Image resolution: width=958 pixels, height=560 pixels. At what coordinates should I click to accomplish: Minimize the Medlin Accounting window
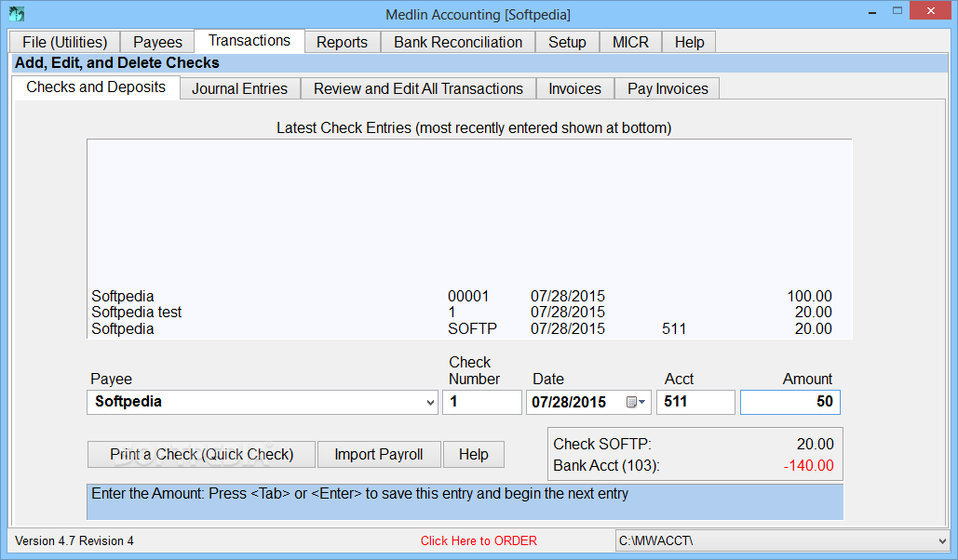tap(872, 11)
